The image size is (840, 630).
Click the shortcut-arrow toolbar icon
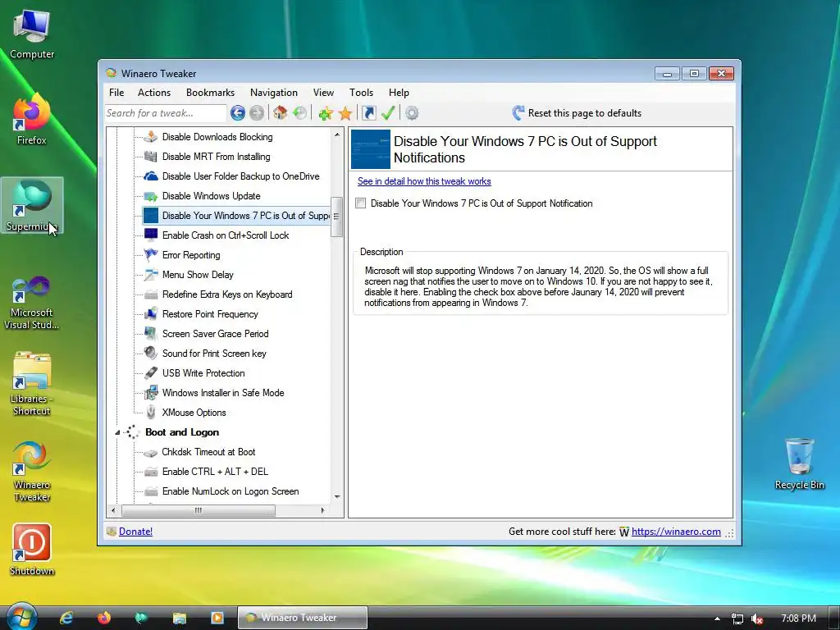[x=368, y=113]
